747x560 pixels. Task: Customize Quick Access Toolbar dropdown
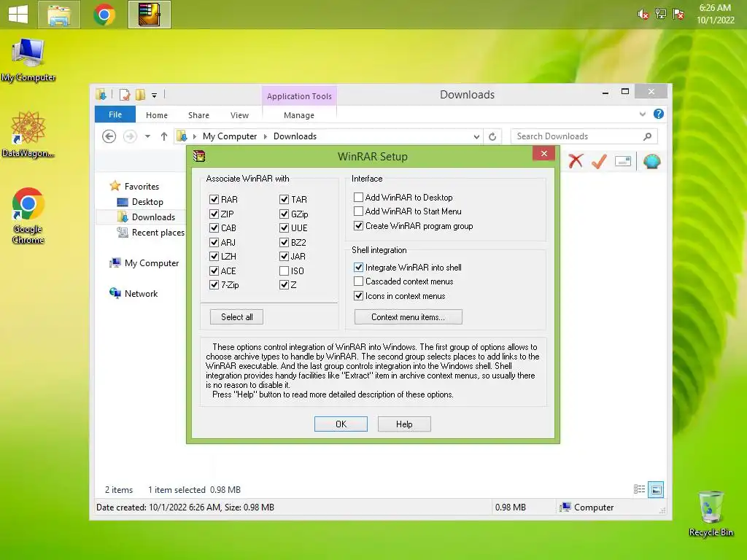click(155, 96)
